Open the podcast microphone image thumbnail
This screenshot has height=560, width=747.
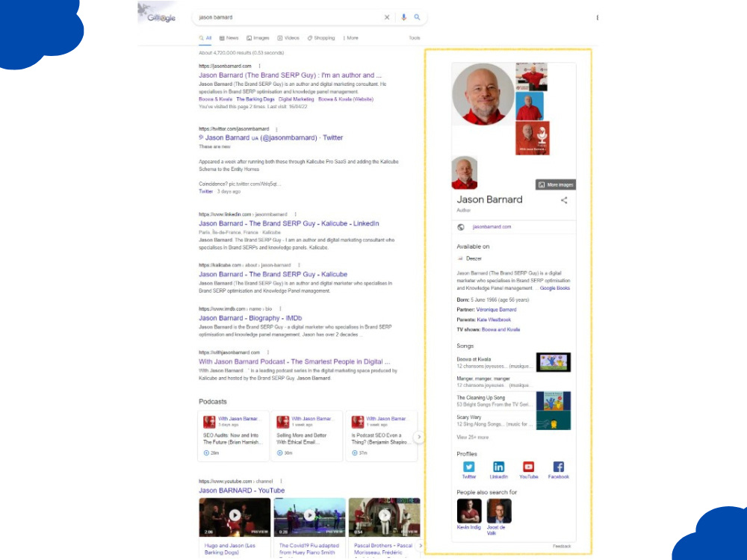coord(532,138)
